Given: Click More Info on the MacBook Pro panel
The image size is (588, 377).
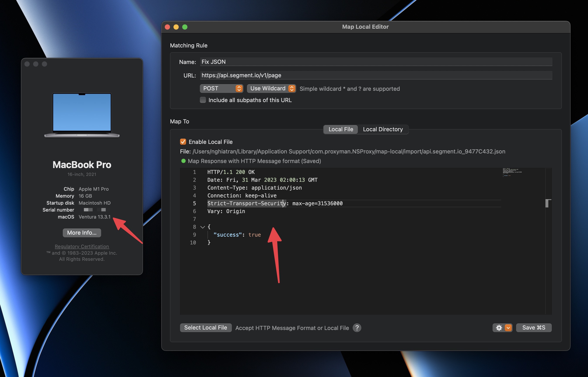Looking at the screenshot, I should point(82,232).
